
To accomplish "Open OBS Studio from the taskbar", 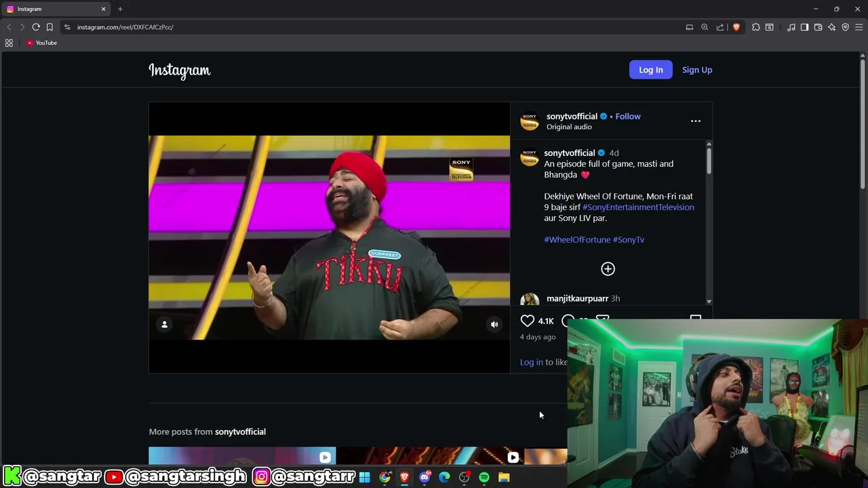I will [465, 477].
